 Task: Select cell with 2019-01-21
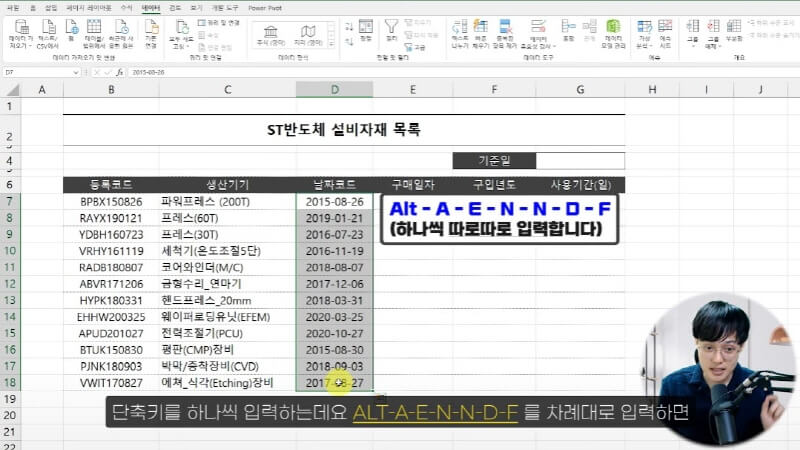335,218
